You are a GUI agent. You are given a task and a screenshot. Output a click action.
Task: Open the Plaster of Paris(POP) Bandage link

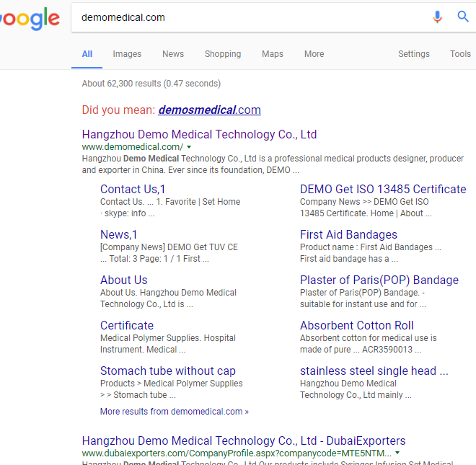click(x=379, y=280)
